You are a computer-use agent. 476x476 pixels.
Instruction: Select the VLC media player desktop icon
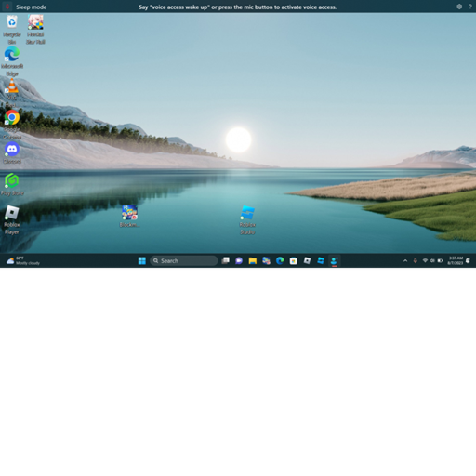point(12,93)
